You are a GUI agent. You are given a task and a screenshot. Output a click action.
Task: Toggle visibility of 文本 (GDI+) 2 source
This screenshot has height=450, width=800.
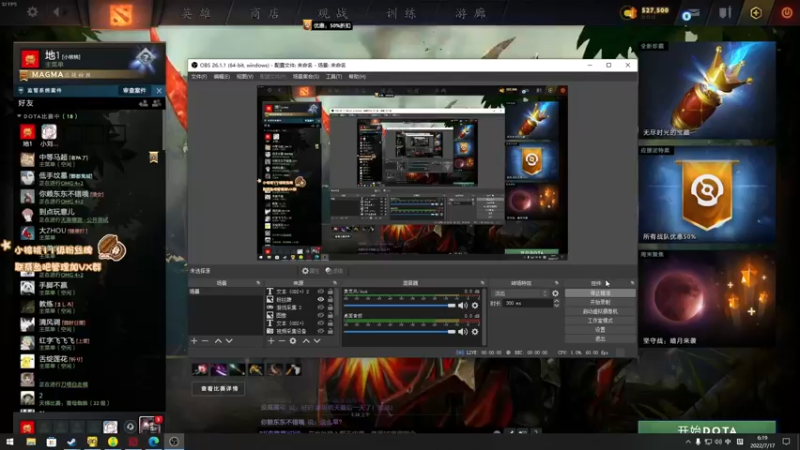(x=321, y=291)
